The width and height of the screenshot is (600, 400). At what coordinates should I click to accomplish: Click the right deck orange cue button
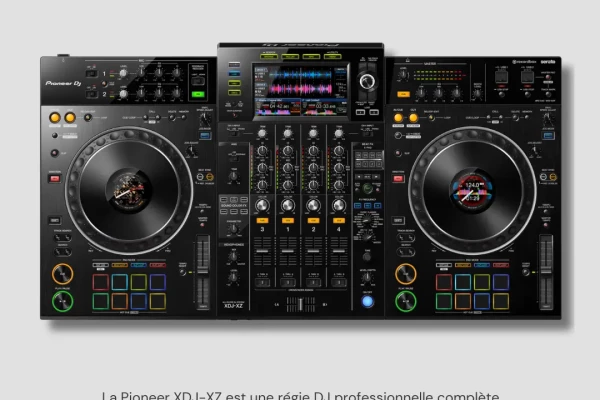(x=406, y=274)
